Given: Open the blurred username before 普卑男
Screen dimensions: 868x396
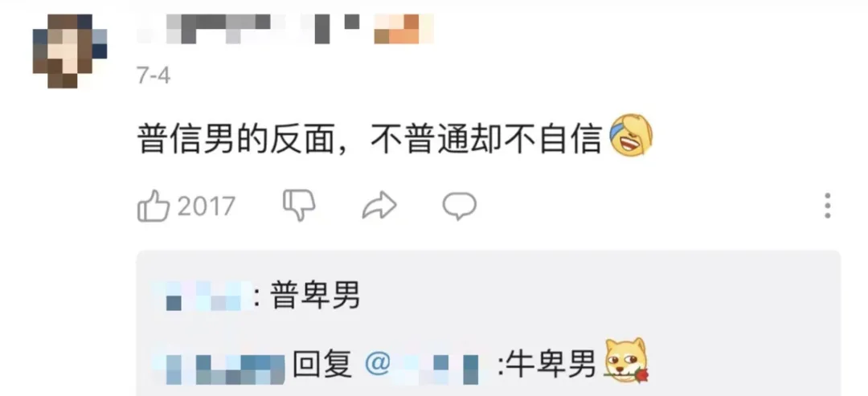Looking at the screenshot, I should click(x=203, y=296).
